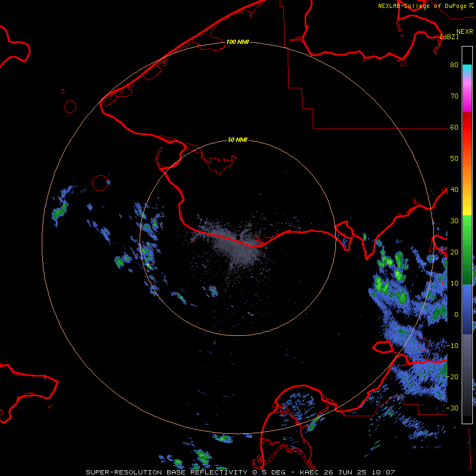Screen dimensions: 476x476
Task: Click the NEXR label above the scale
Action: 465,32
